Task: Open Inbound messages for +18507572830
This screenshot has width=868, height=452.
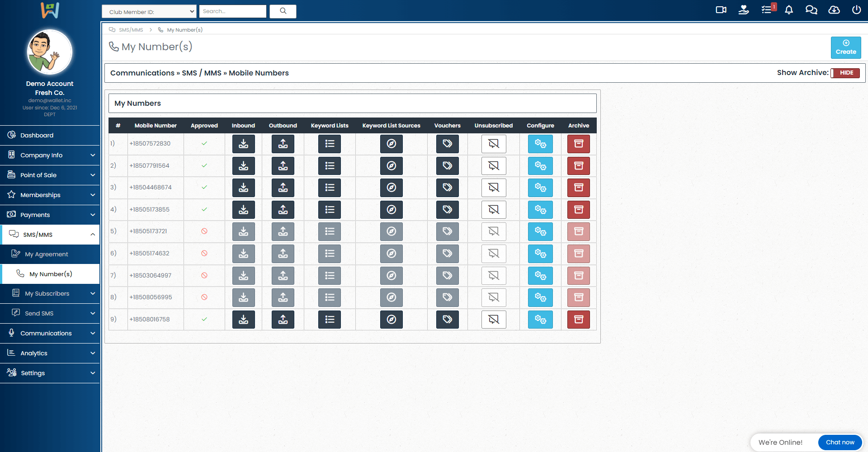Action: click(243, 144)
